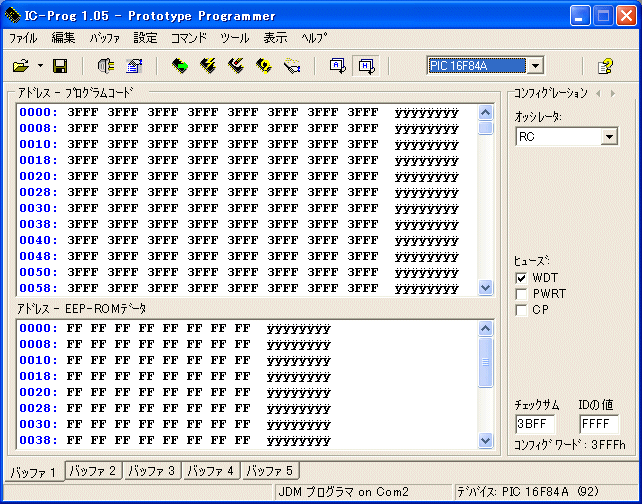
Task: Click program code address 0000:
Action: (x=38, y=112)
